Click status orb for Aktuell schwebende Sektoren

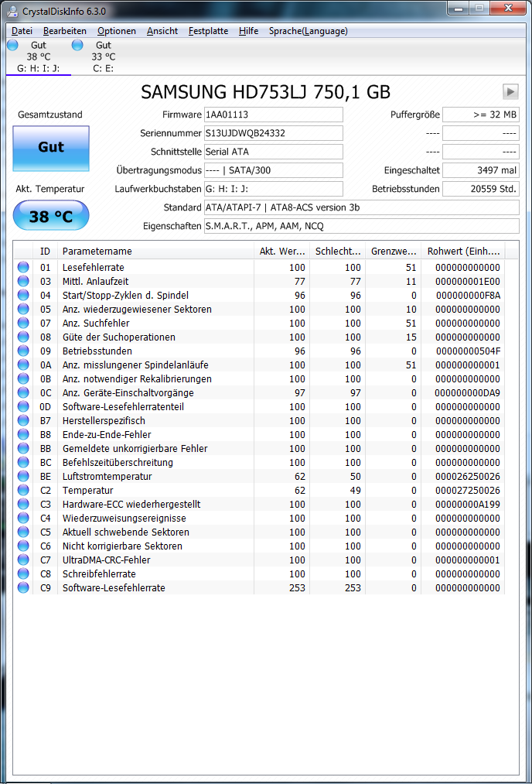click(x=23, y=532)
